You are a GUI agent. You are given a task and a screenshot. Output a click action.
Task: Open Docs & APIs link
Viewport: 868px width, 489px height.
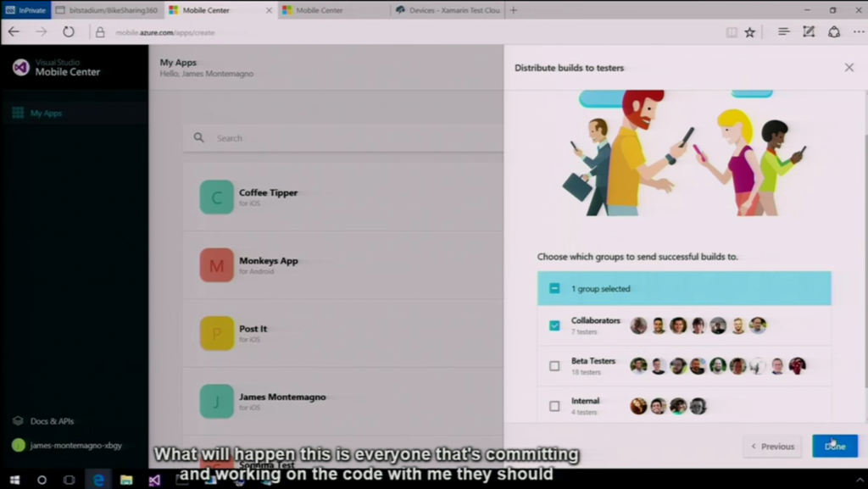pyautogui.click(x=52, y=421)
